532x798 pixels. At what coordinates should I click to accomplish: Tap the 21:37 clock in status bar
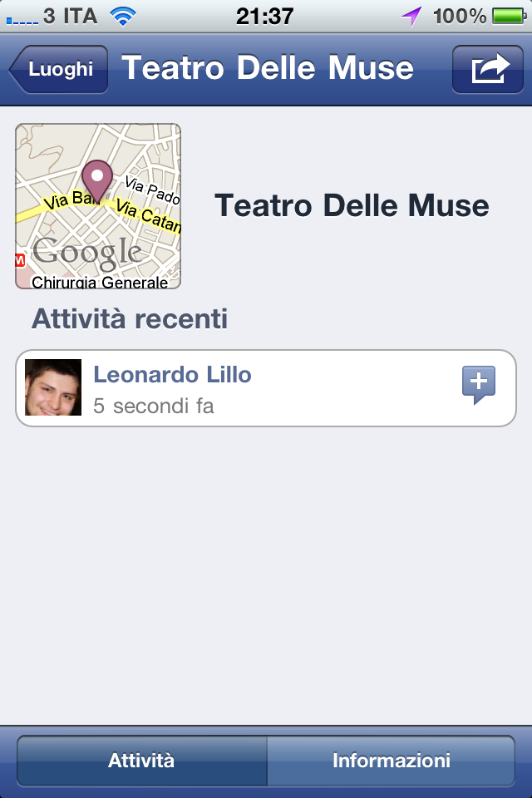(x=264, y=17)
